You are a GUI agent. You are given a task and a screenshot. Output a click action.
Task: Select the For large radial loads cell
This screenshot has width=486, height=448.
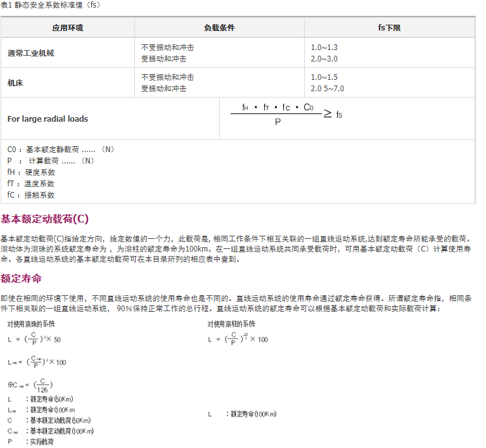pos(48,119)
